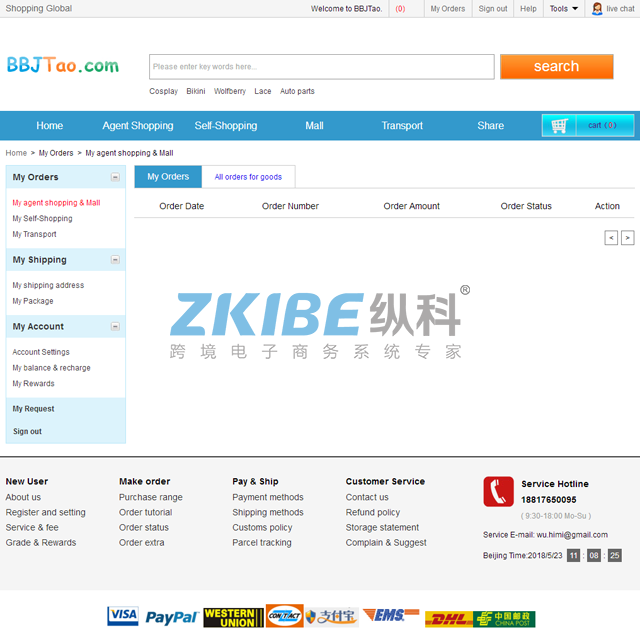Click the China Post logo
640x642 pixels.
tap(504, 619)
